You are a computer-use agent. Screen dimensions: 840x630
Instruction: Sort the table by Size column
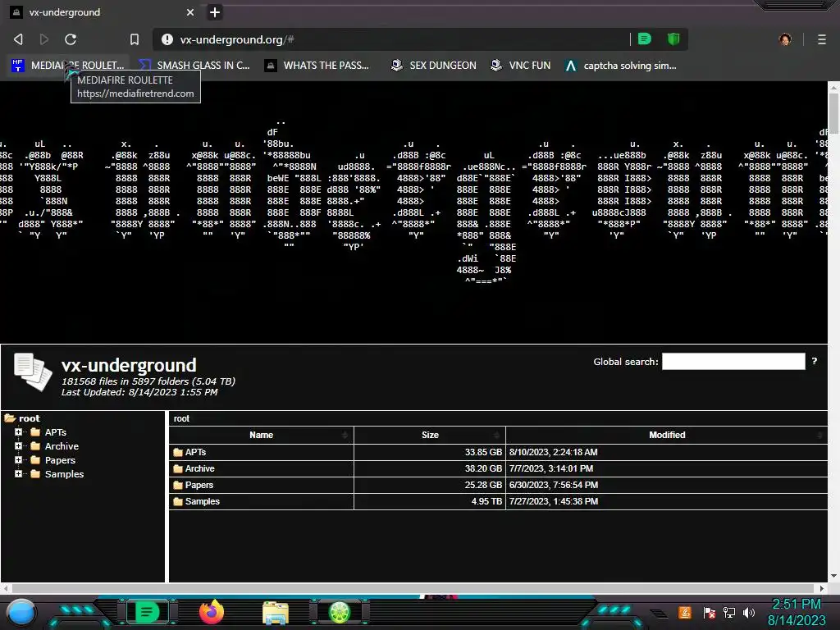click(x=430, y=435)
